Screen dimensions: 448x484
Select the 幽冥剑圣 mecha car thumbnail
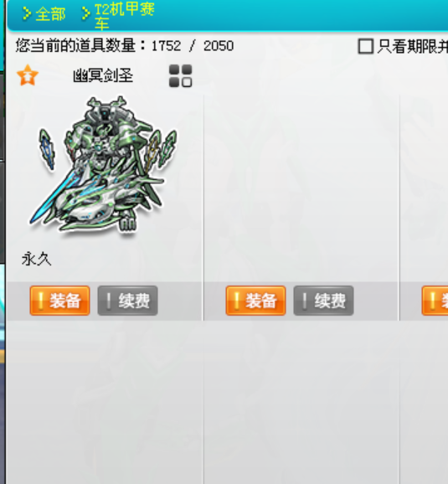(103, 164)
